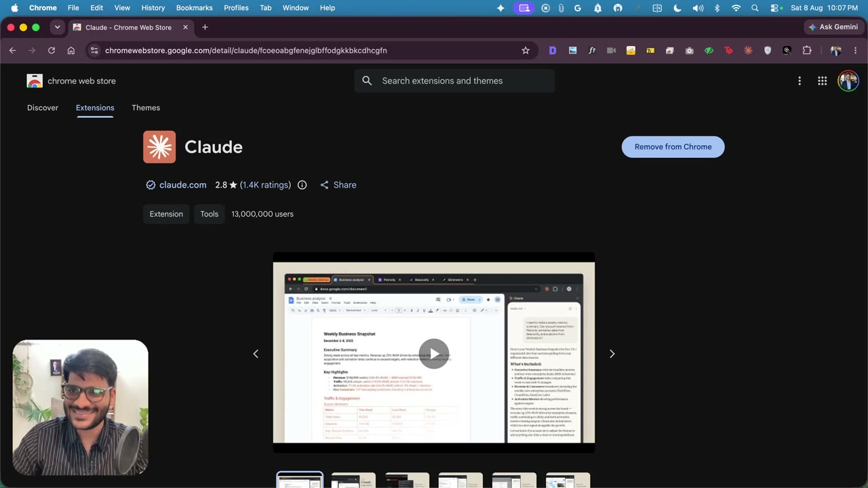Click the search magnifier in the store search box
Screen dimensions: 868x488
[367, 81]
